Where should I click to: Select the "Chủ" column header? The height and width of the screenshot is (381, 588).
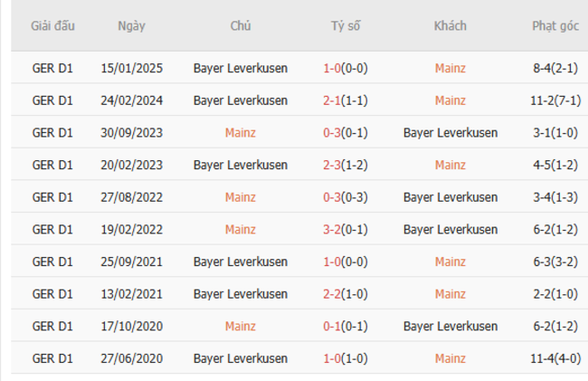[x=240, y=25]
